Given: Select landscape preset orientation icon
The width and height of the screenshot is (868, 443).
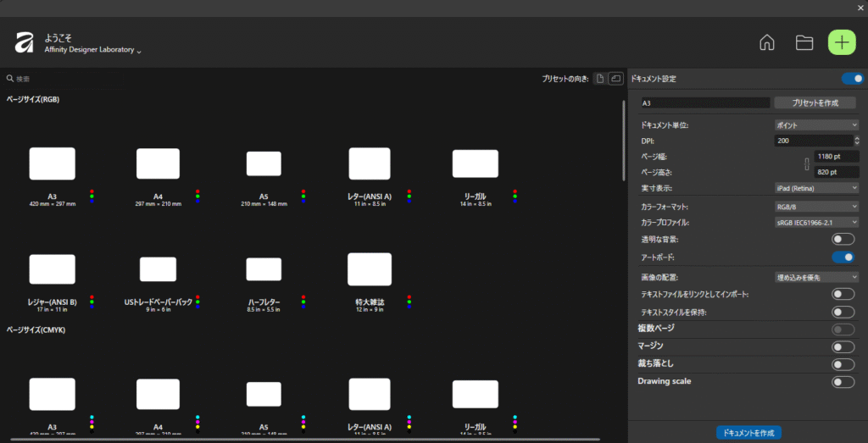Looking at the screenshot, I should click(615, 79).
